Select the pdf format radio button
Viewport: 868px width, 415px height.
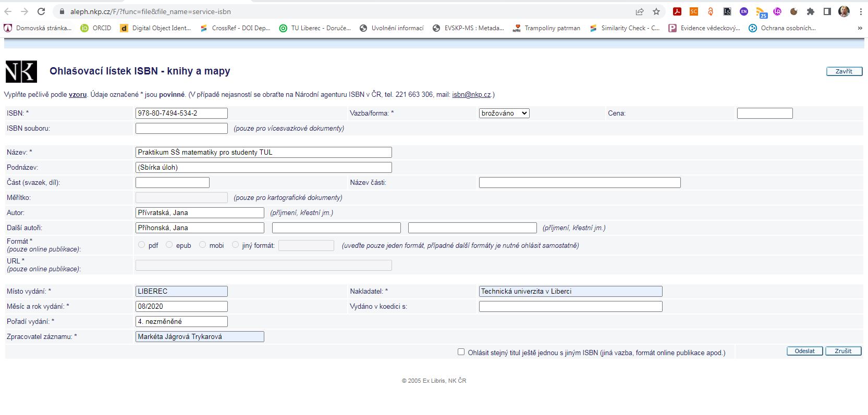click(x=142, y=245)
